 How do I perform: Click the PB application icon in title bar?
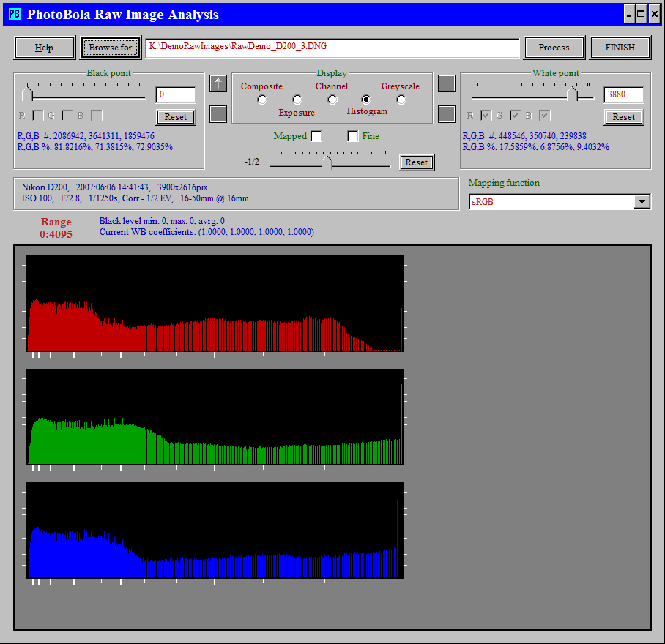[x=14, y=14]
